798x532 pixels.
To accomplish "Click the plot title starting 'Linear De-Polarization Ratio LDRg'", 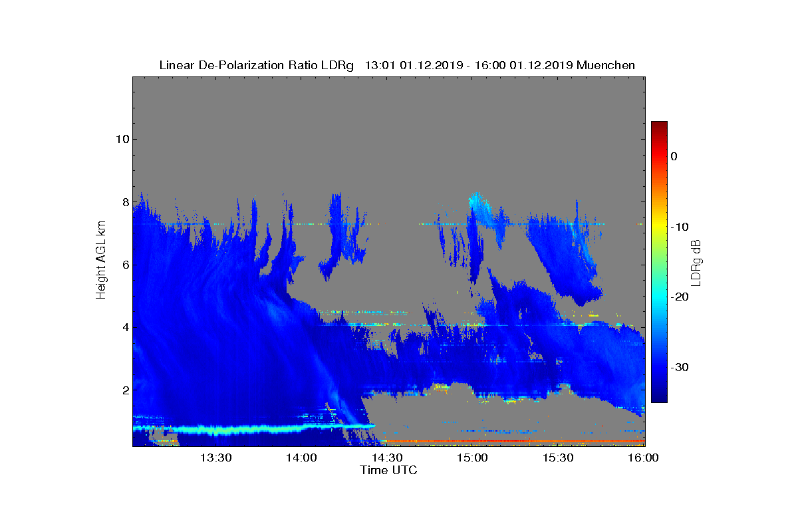I will (x=397, y=65).
